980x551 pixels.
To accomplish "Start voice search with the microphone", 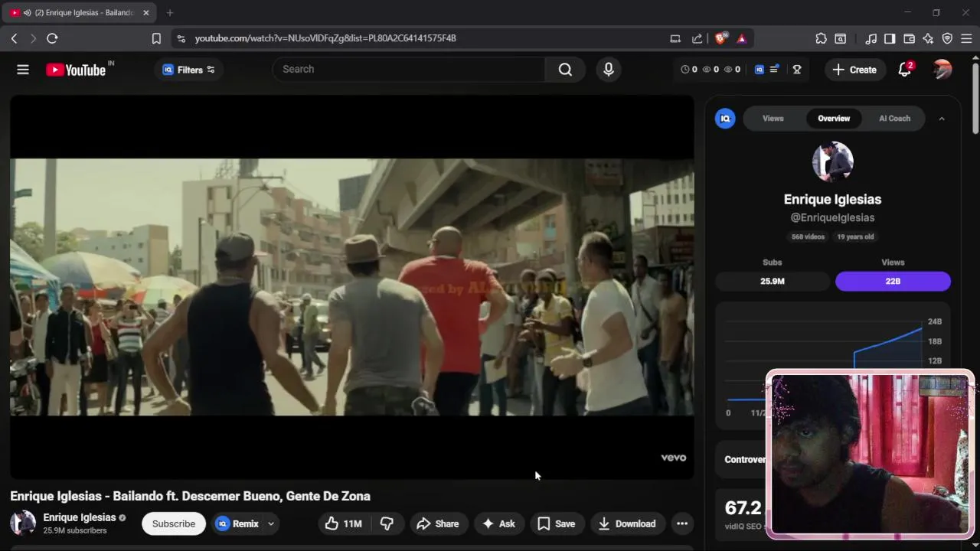I will point(609,70).
